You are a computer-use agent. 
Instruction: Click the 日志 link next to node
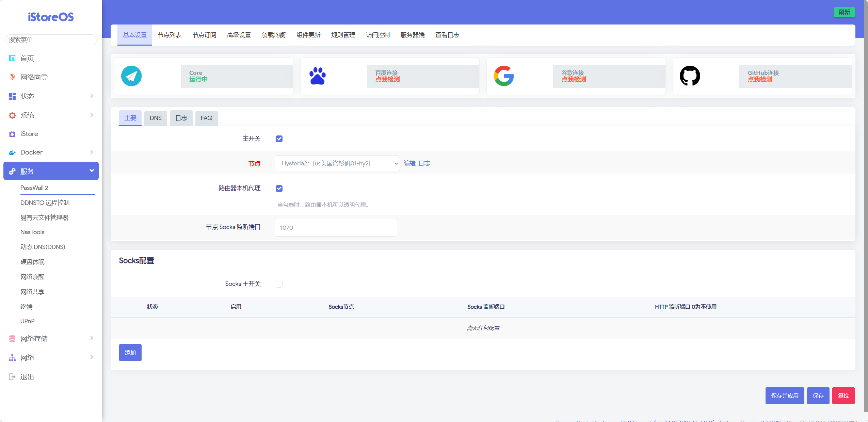(x=424, y=163)
